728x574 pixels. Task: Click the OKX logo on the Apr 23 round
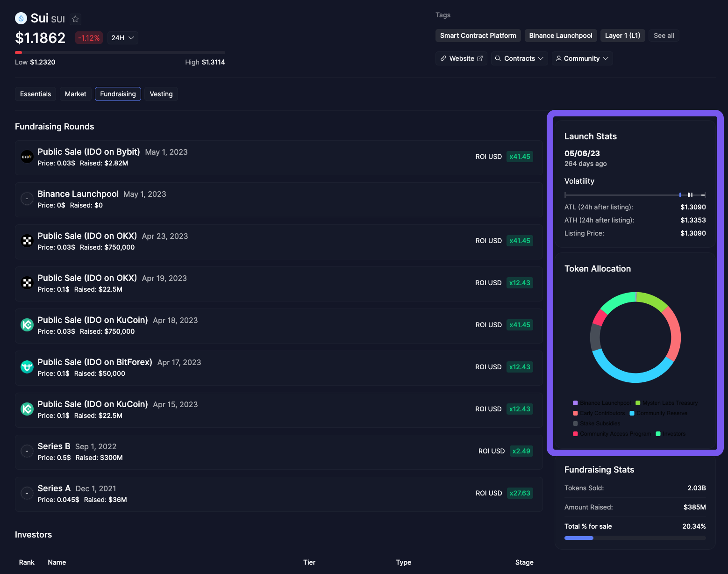point(27,241)
